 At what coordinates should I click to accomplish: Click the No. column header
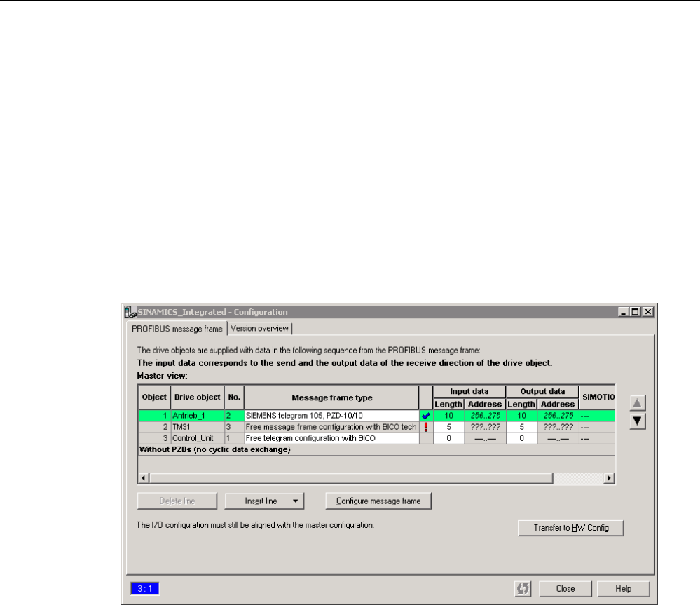[234, 397]
